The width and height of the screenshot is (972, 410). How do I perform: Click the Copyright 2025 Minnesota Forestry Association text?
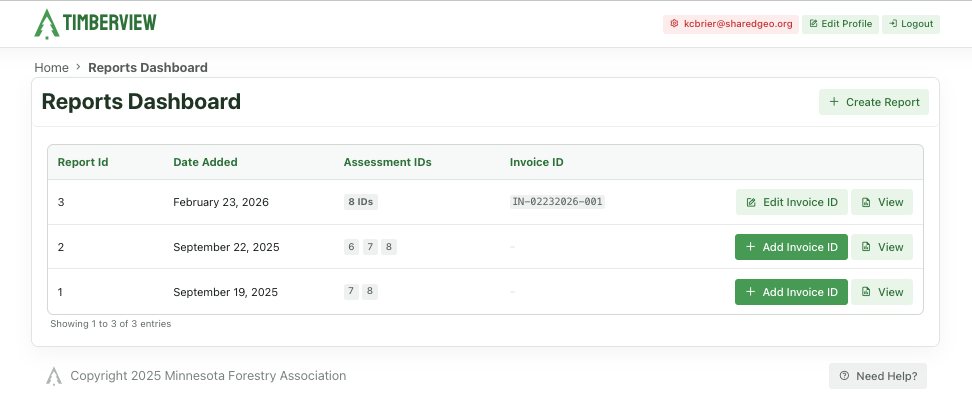click(x=208, y=376)
